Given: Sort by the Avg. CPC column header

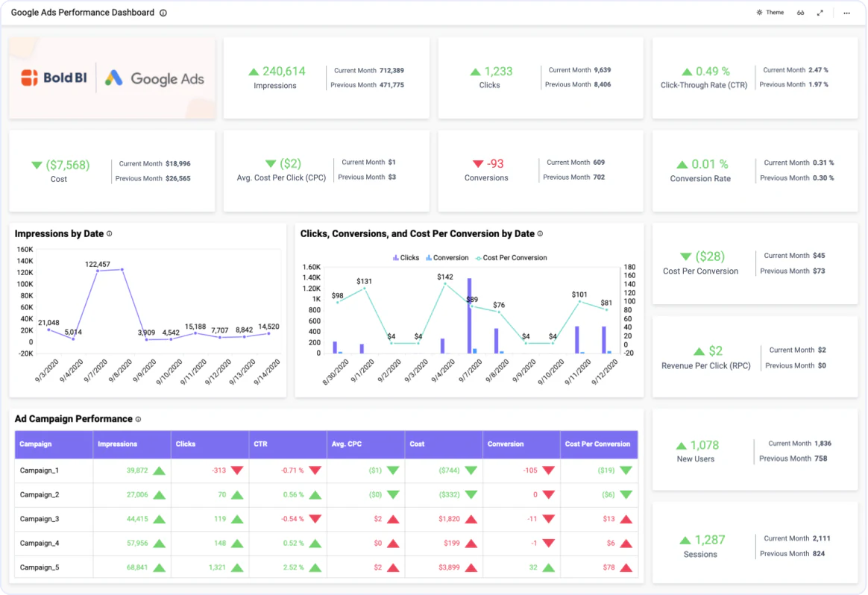Looking at the screenshot, I should 366,444.
